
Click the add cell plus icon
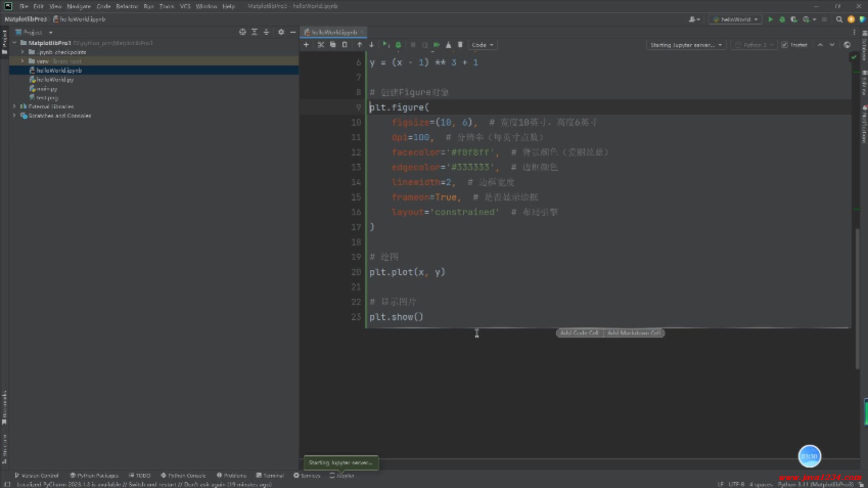(306, 45)
